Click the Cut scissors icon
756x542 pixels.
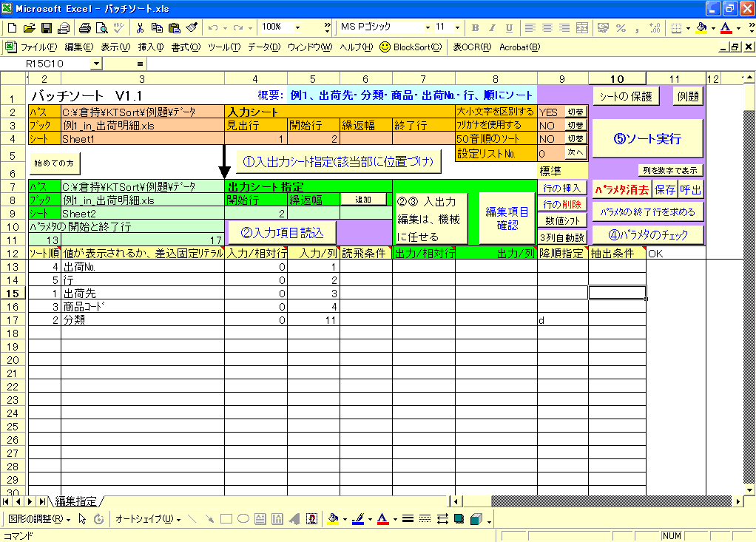pyautogui.click(x=139, y=28)
